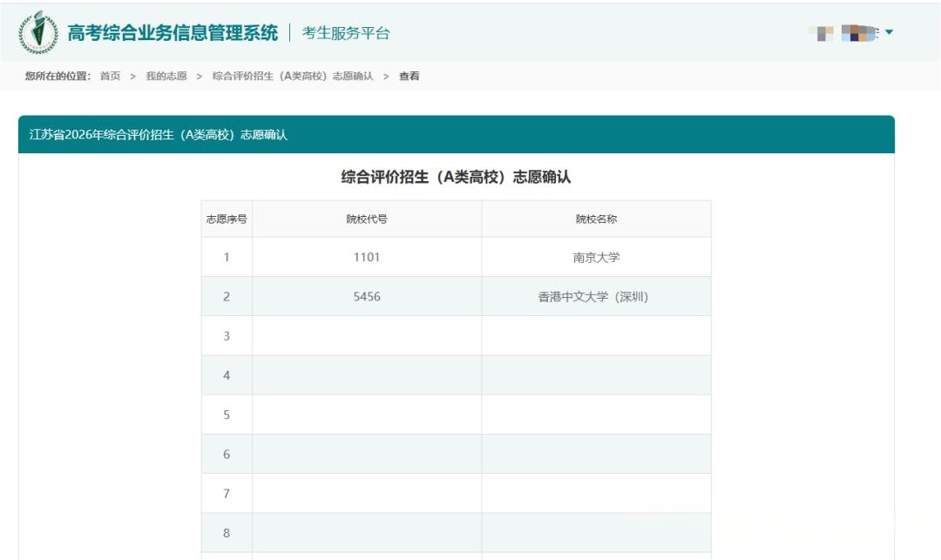
Task: Click 志愿序号 cell numbered 6
Action: (x=227, y=454)
